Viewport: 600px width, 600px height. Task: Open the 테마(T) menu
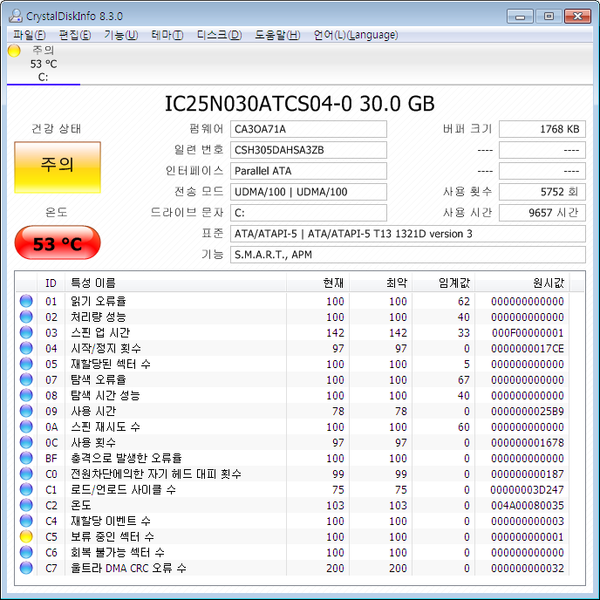[x=167, y=35]
